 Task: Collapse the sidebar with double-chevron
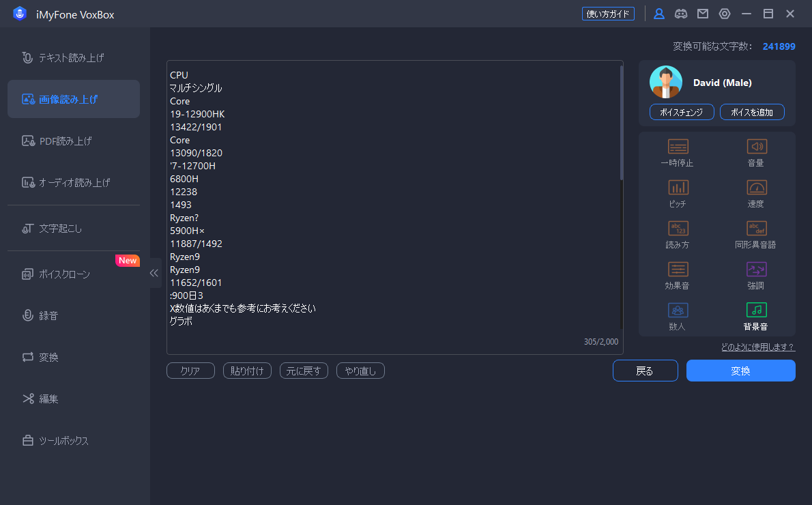(154, 273)
